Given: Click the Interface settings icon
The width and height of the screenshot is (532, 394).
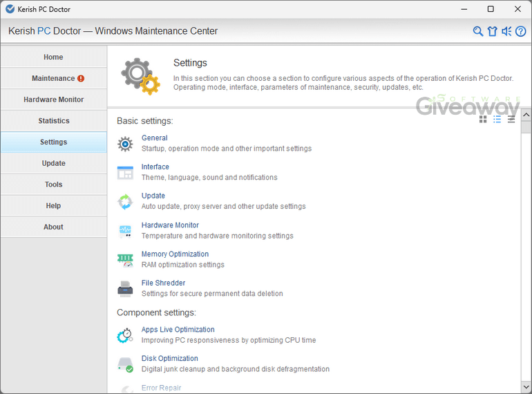Looking at the screenshot, I should point(125,173).
